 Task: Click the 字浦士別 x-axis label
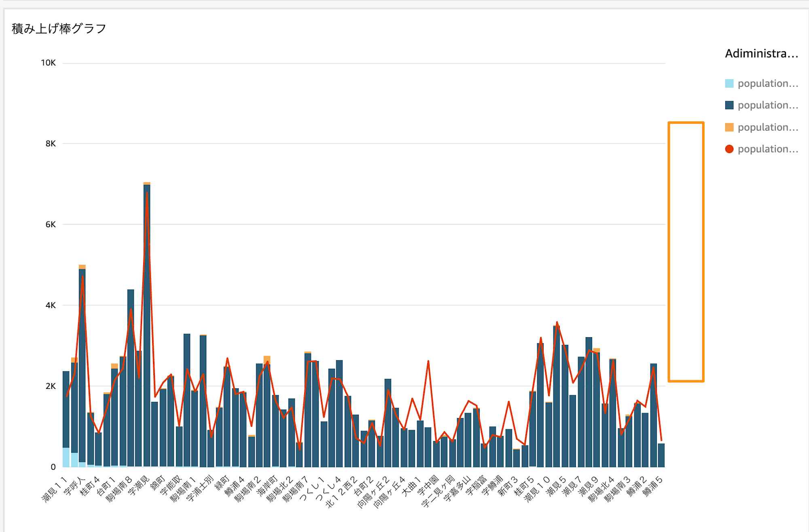[x=199, y=488]
